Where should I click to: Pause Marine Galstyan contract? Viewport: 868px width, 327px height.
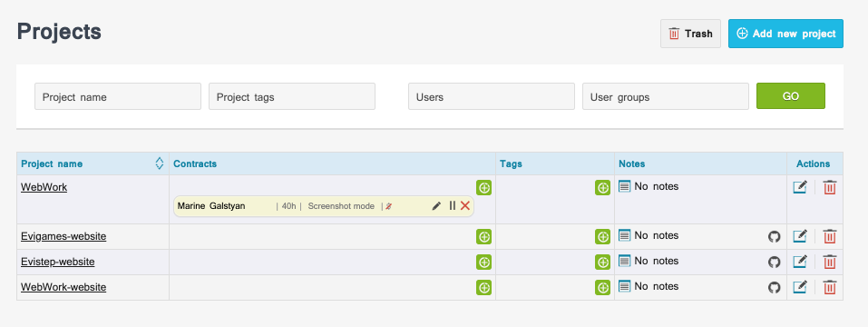coord(453,205)
